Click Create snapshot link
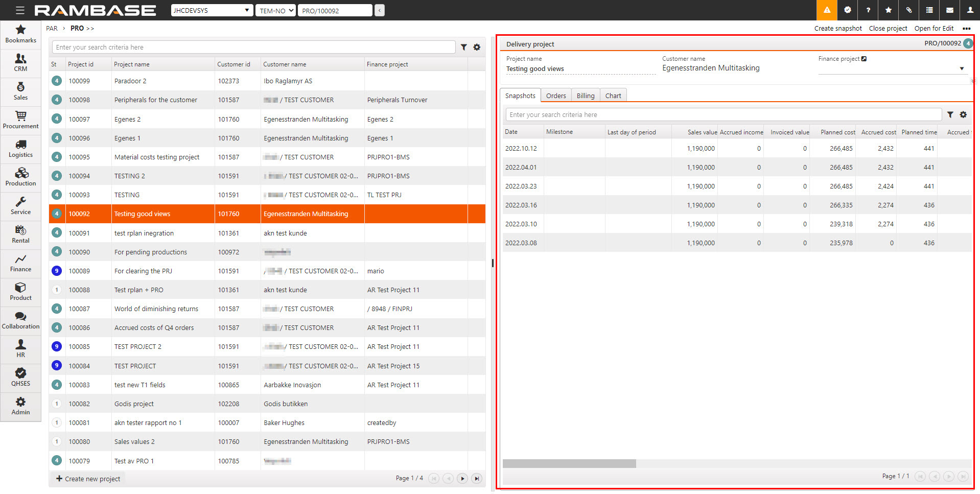Screen dimensions: 980x494 [x=837, y=29]
